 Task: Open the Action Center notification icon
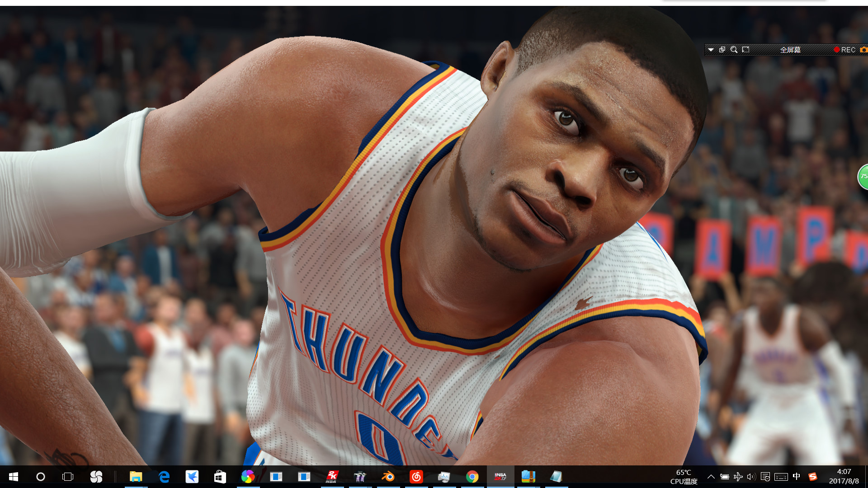pos(765,477)
